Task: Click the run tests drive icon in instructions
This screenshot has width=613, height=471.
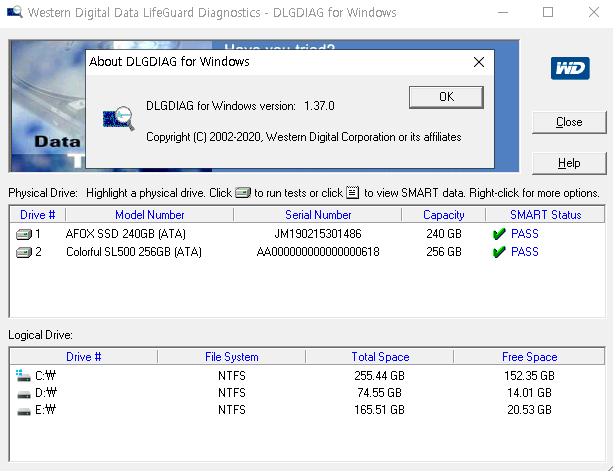Action: click(x=243, y=193)
